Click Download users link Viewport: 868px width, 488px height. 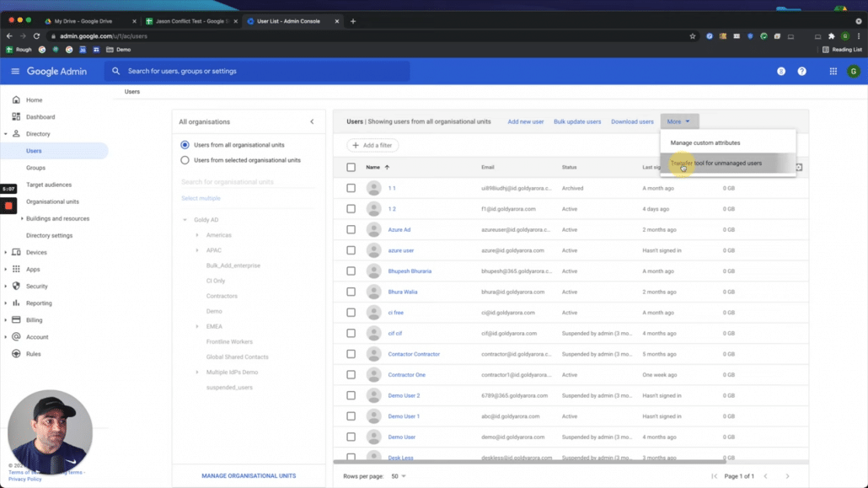[x=632, y=121]
